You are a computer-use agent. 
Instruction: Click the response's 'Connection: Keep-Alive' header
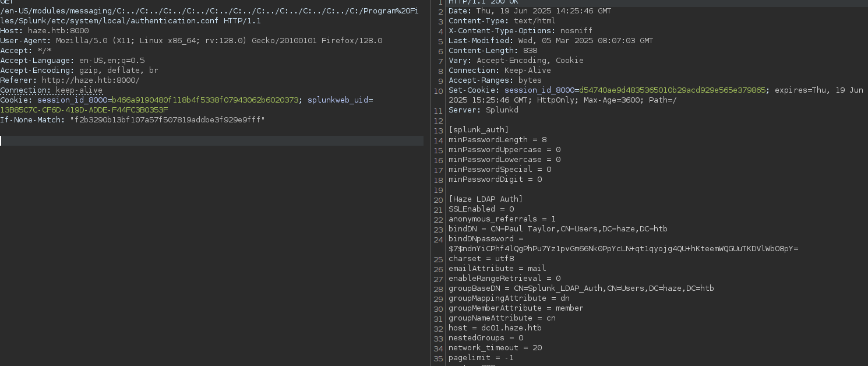click(x=499, y=71)
